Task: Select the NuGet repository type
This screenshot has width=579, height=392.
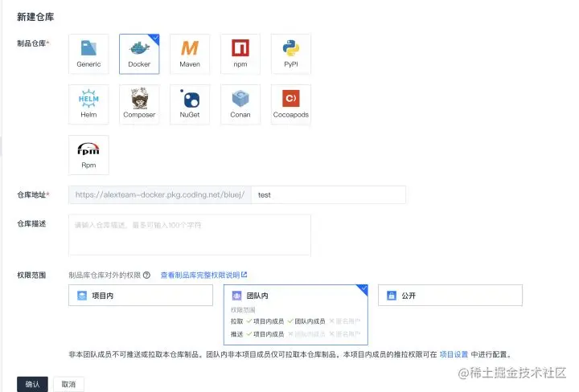Action: [190, 104]
